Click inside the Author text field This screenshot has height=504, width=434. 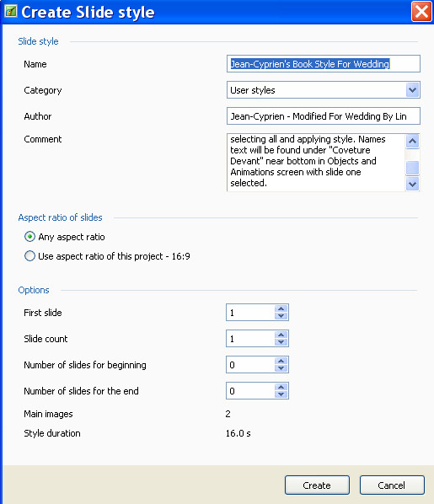tap(323, 116)
